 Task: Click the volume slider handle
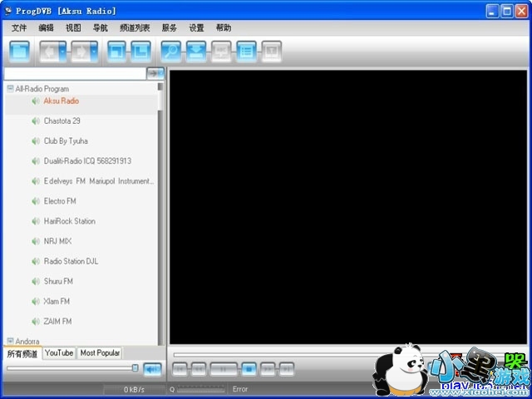pyautogui.click(x=135, y=367)
